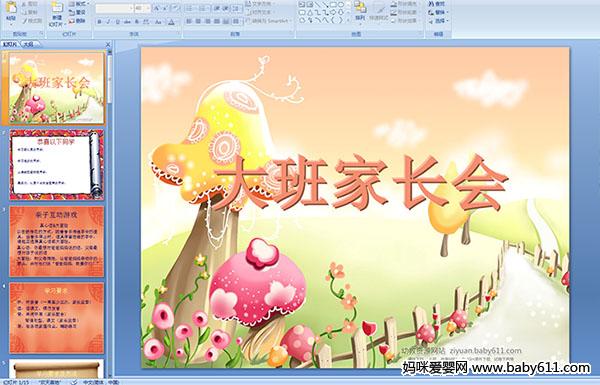Click the Copy (复制) button
This screenshot has width=600, height=385.
pos(30,13)
